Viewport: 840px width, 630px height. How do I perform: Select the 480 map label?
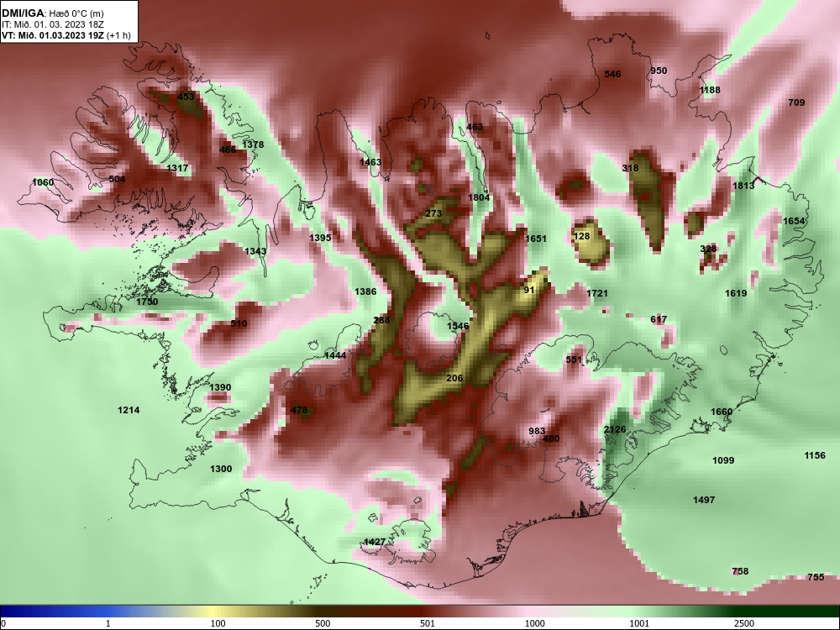click(x=551, y=438)
